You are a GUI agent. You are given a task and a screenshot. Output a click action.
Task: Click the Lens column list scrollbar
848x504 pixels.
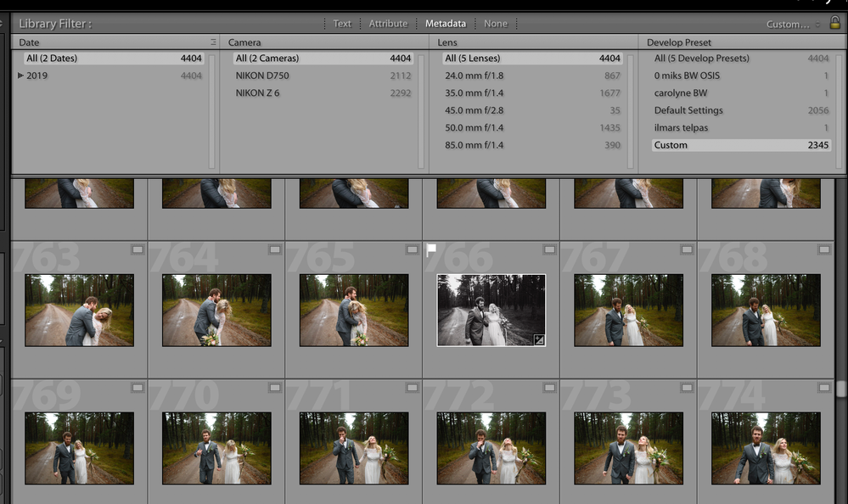tap(630, 111)
